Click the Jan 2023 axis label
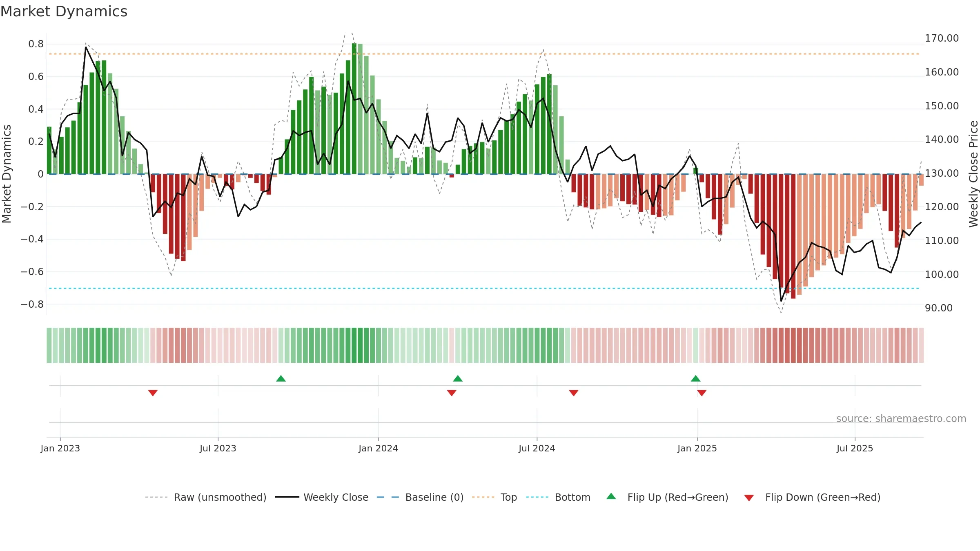The height and width of the screenshot is (551, 980). pos(60,448)
